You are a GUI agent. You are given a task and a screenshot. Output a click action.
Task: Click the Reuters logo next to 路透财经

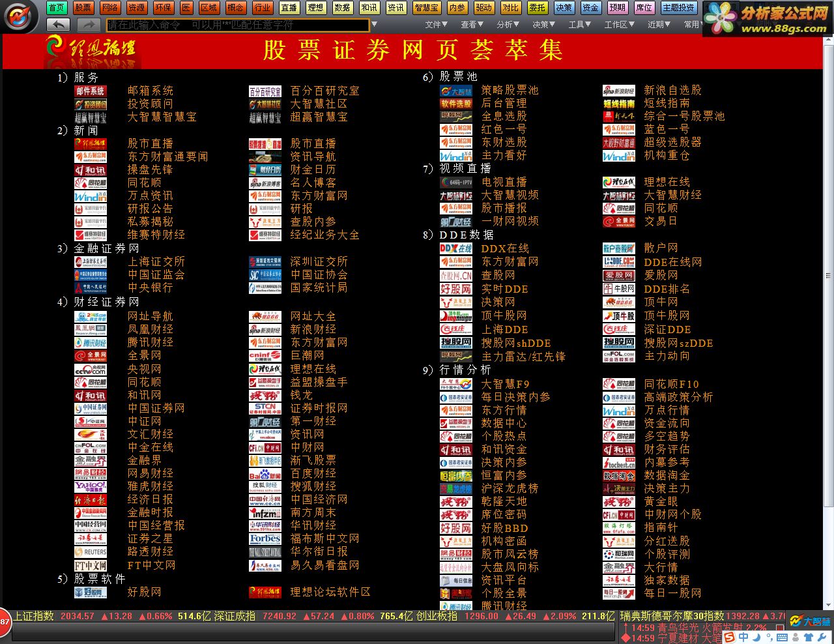point(91,552)
